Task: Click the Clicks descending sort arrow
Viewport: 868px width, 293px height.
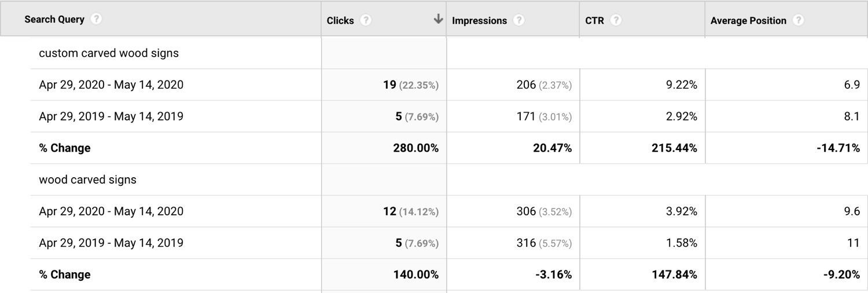Action: [438, 19]
